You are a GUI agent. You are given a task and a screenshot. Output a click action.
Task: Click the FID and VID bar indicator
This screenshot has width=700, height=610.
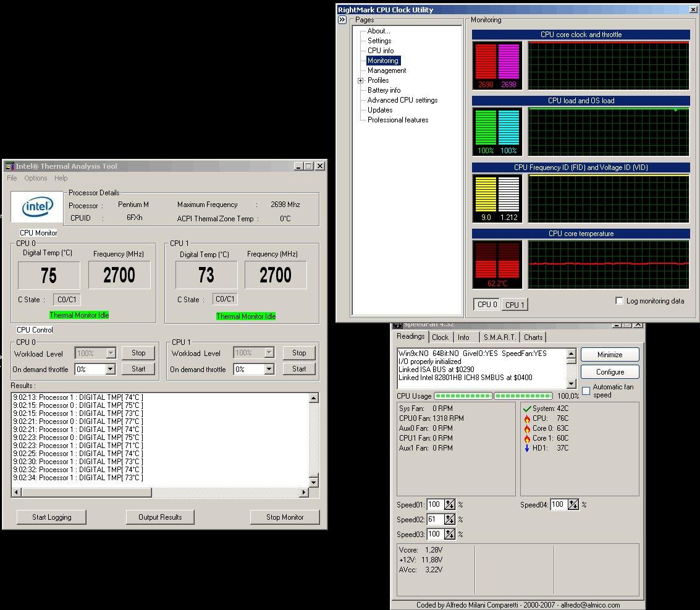pos(497,199)
